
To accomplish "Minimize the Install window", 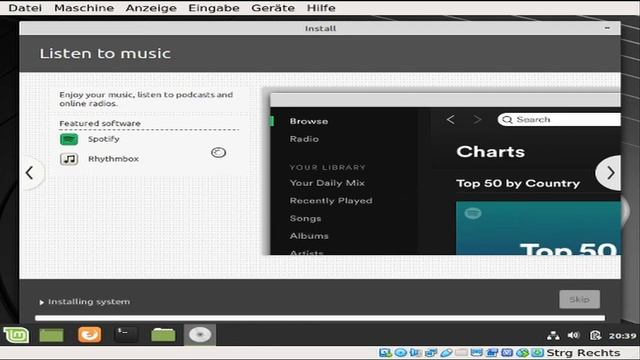I will pos(607,28).
